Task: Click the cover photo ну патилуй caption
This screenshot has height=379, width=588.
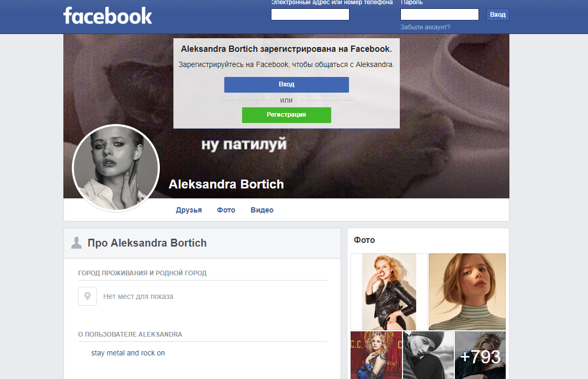Action: (244, 144)
